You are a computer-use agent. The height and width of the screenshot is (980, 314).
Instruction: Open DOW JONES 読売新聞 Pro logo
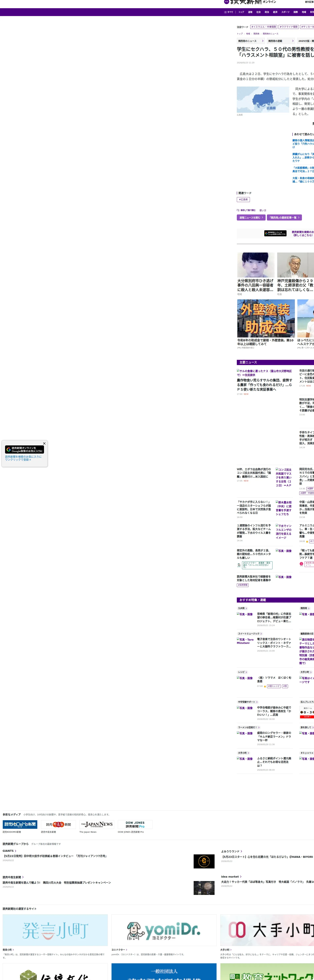point(135,824)
